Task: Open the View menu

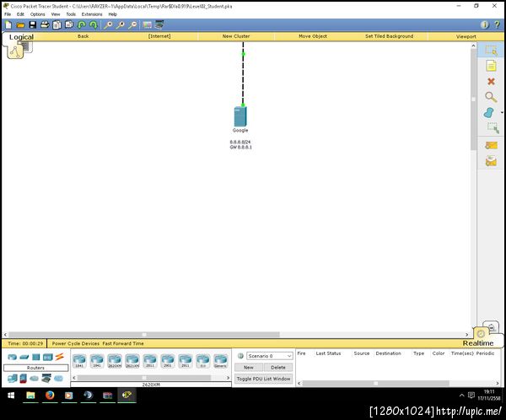Action: (56, 14)
